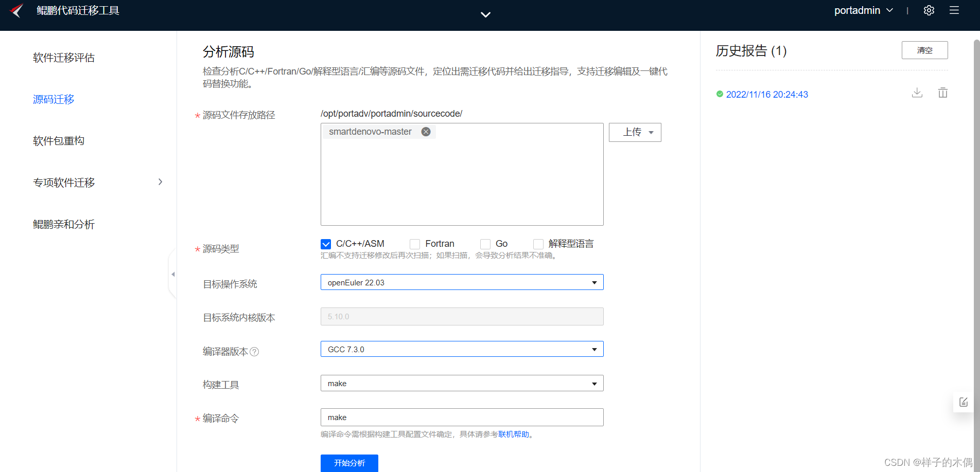The width and height of the screenshot is (980, 472).
Task: Enable the Fortran checkbox
Action: [x=415, y=244]
